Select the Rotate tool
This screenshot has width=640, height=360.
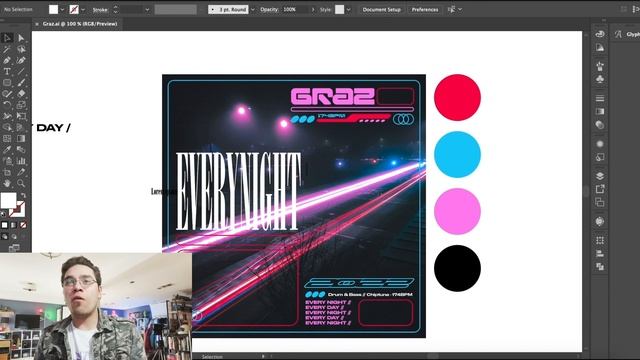click(7, 105)
